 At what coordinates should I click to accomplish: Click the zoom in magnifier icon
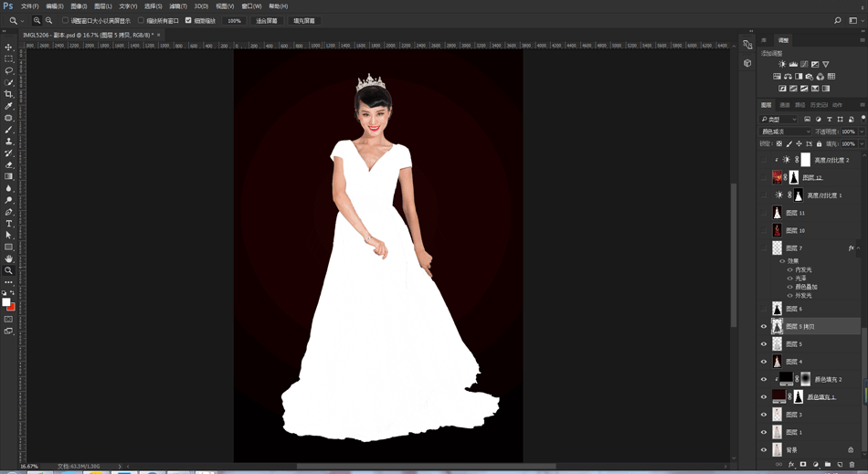[x=37, y=20]
